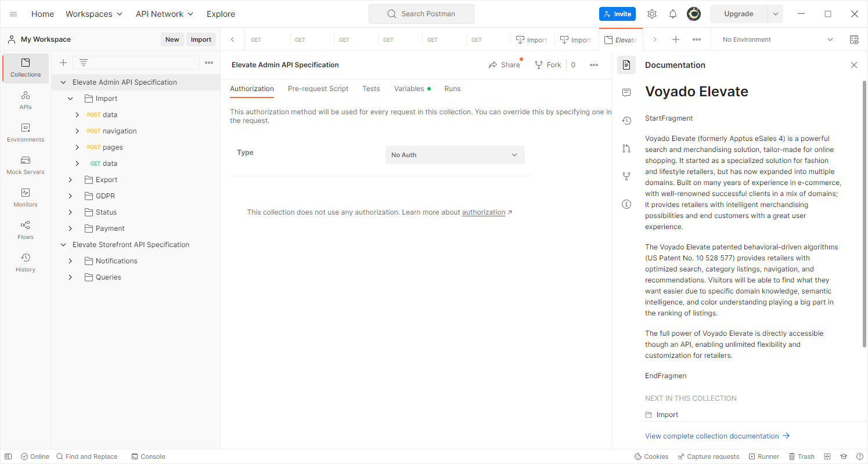
Task: Open the Changelog history icon in right sidebar
Action: [626, 121]
